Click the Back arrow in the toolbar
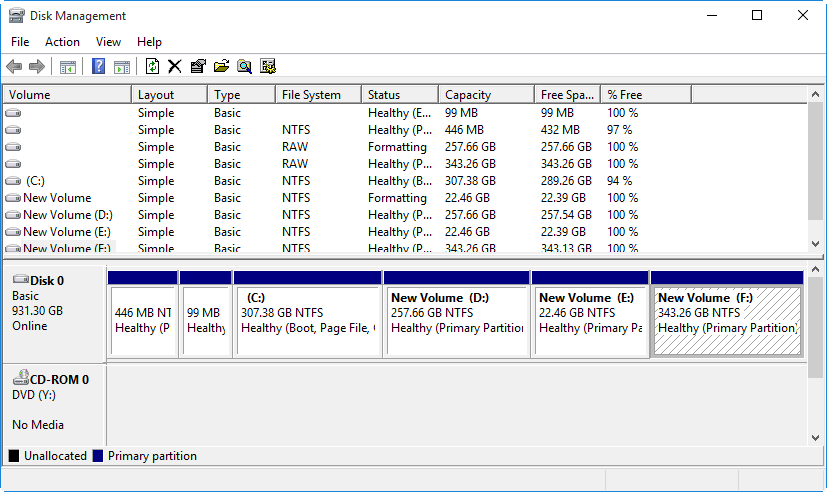 (x=14, y=67)
